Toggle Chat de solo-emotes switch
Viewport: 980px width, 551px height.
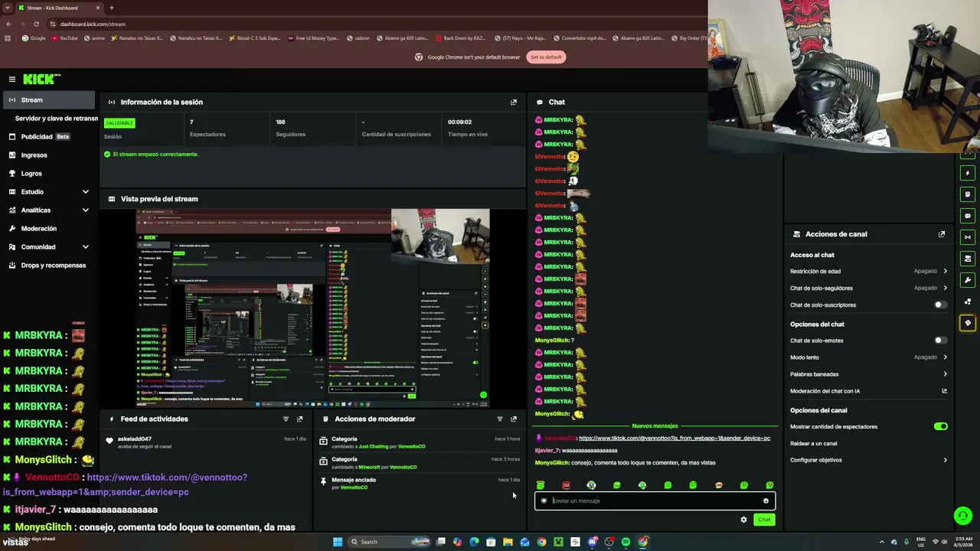point(941,341)
